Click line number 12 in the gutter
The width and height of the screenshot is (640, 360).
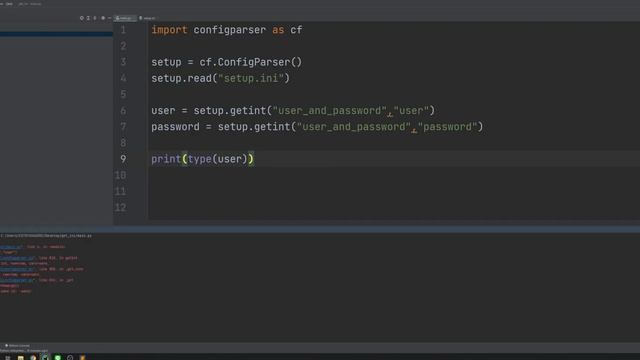point(120,207)
